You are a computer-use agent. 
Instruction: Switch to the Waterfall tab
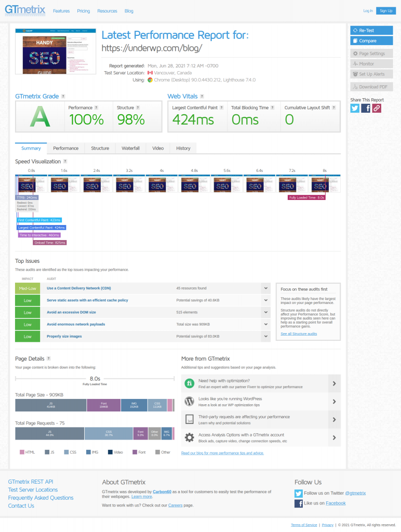click(x=130, y=148)
